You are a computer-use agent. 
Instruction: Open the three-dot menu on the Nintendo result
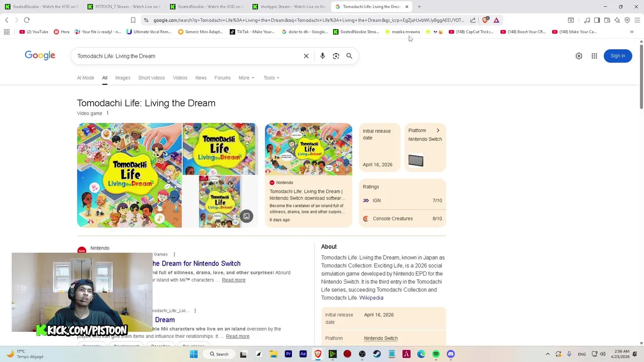(x=174, y=254)
